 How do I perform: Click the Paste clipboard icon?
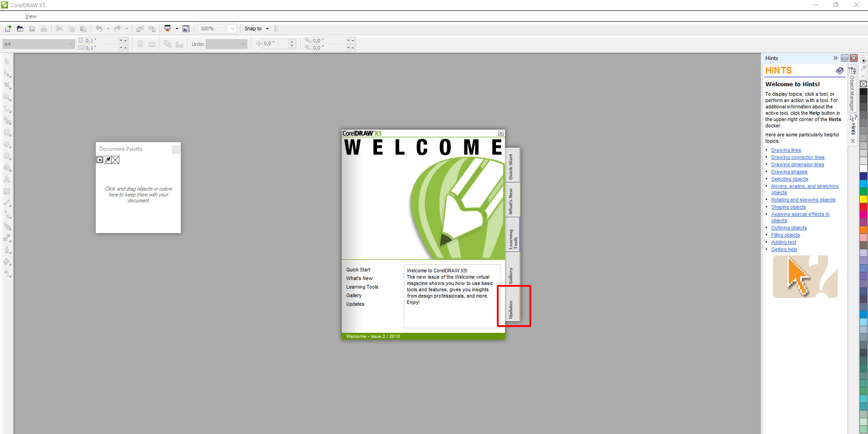[x=83, y=28]
